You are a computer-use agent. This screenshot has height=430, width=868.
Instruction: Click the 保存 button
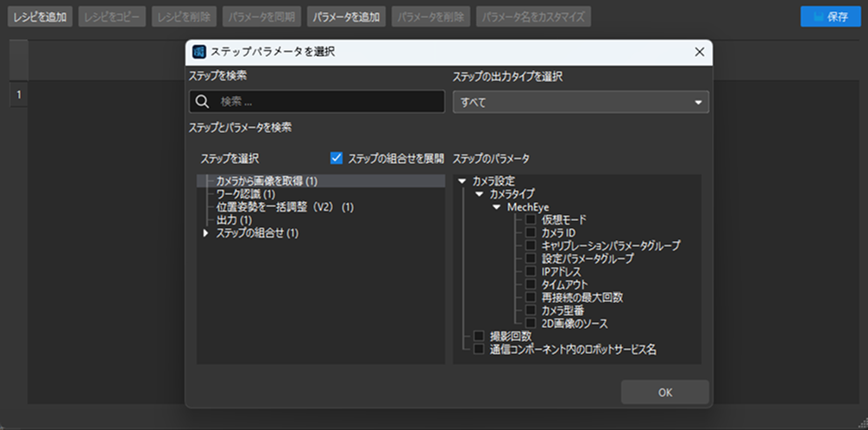pos(830,16)
